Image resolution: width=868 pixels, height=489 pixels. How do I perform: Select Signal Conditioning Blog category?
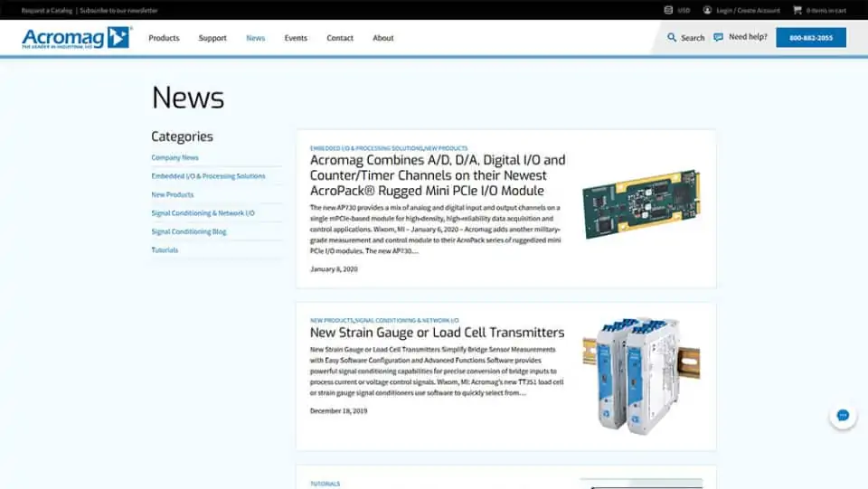coord(189,231)
